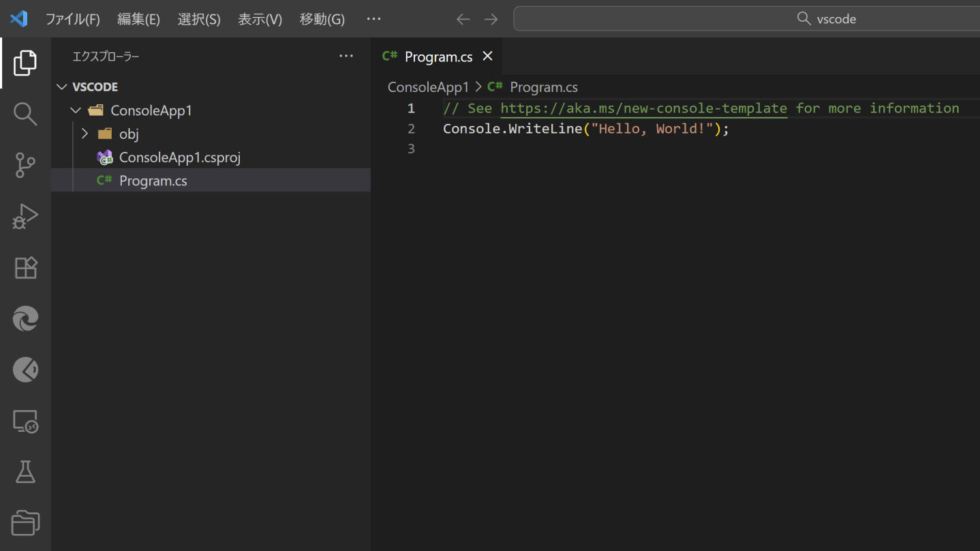
Task: Open the Source Control panel icon
Action: (25, 166)
